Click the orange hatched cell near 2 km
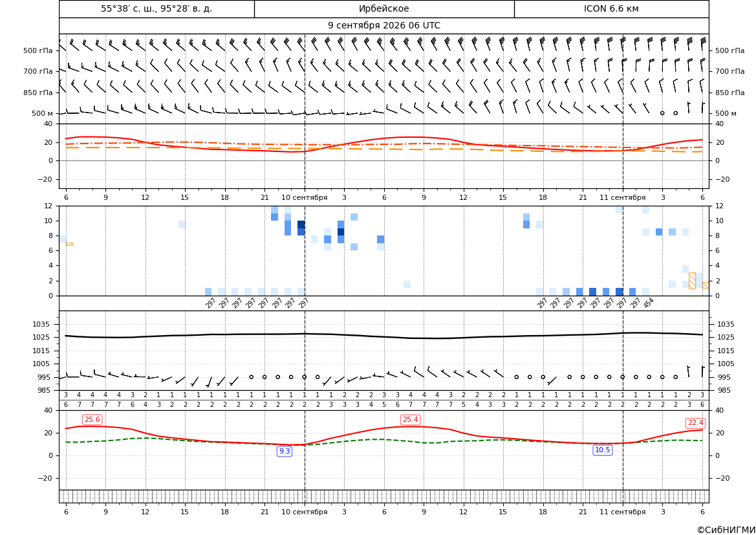This screenshot has height=535, width=756. click(x=692, y=281)
